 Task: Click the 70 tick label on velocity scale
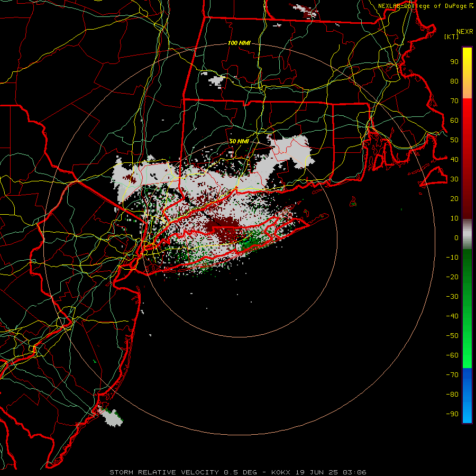pos(454,101)
